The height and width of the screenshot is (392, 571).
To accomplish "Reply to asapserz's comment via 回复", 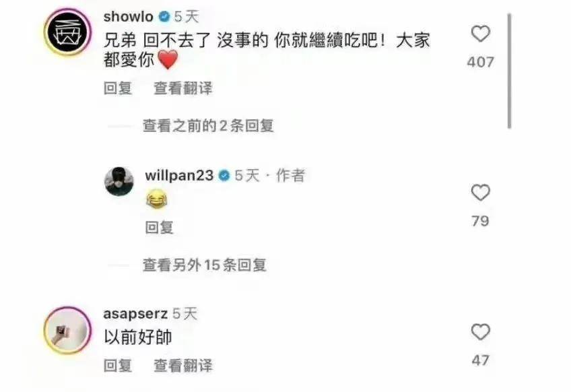I will tap(117, 366).
